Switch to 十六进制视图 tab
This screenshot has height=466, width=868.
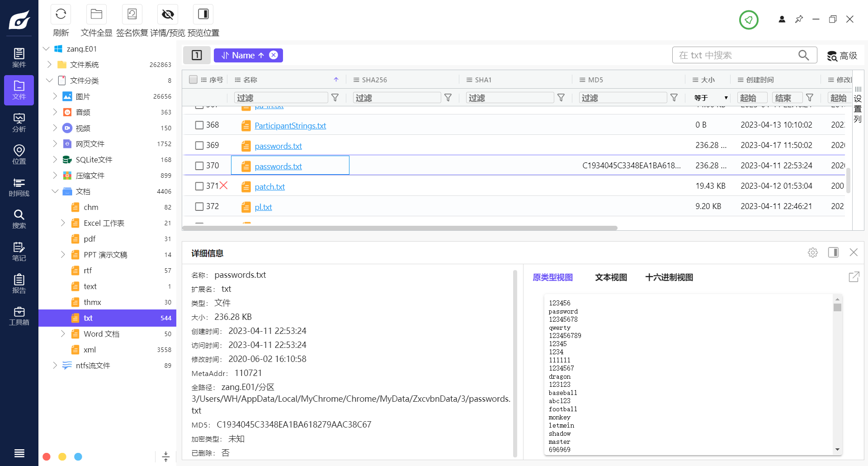point(669,277)
